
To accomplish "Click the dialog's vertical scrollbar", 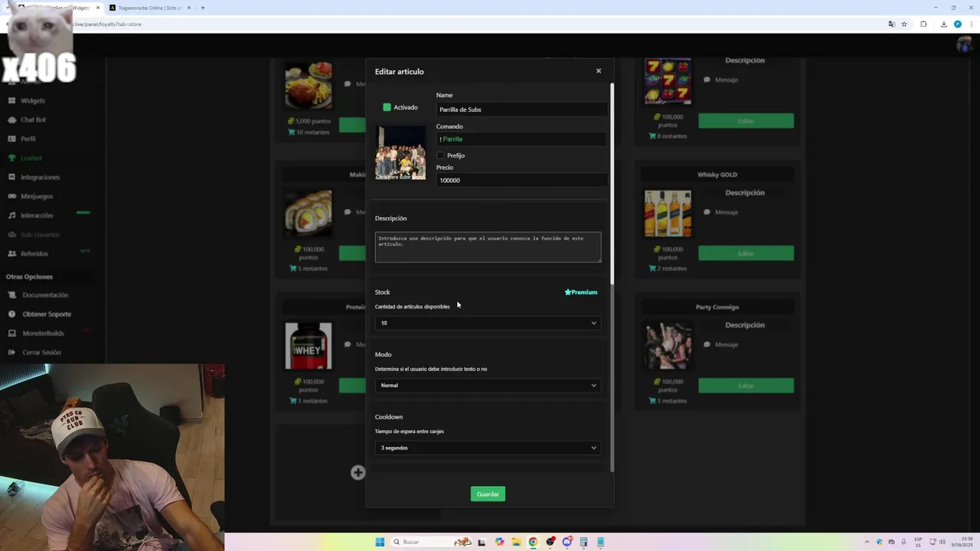I will pyautogui.click(x=612, y=184).
